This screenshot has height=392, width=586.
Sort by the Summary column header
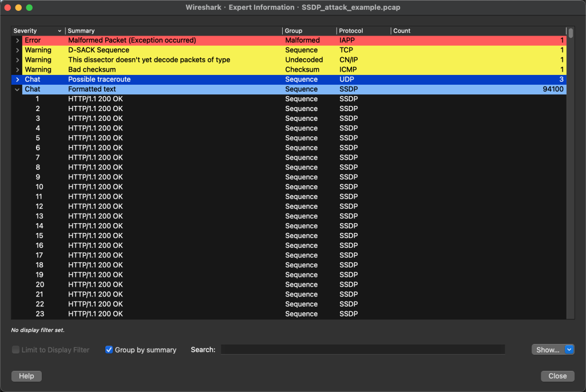pyautogui.click(x=173, y=31)
